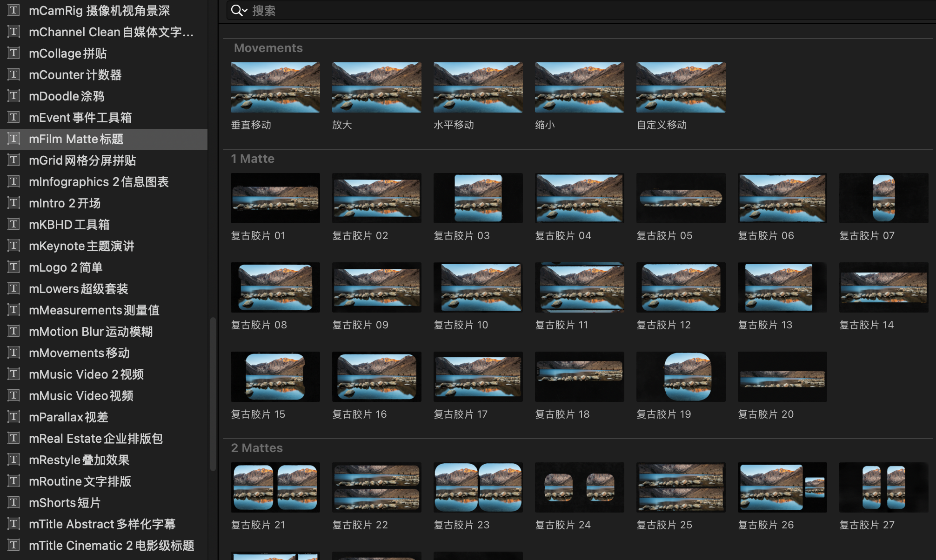Click the 1 Matte section heading
The height and width of the screenshot is (560, 936).
253,159
